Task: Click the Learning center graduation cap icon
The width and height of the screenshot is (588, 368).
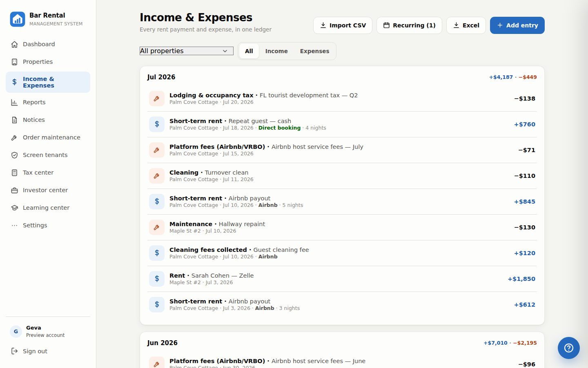Action: 14,208
